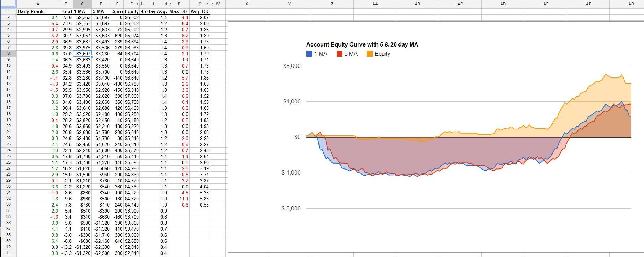Select column E header

(117, 4)
